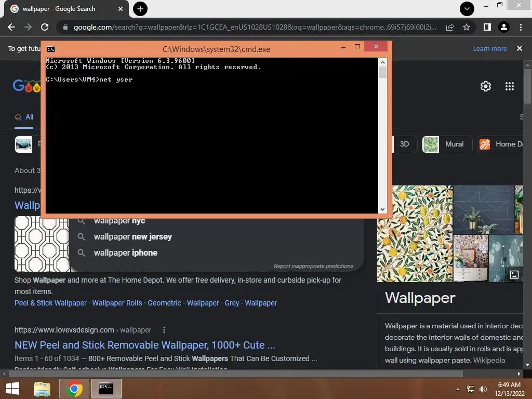Open Chrome's tab search dropdown
532x399 pixels.
pos(467,9)
